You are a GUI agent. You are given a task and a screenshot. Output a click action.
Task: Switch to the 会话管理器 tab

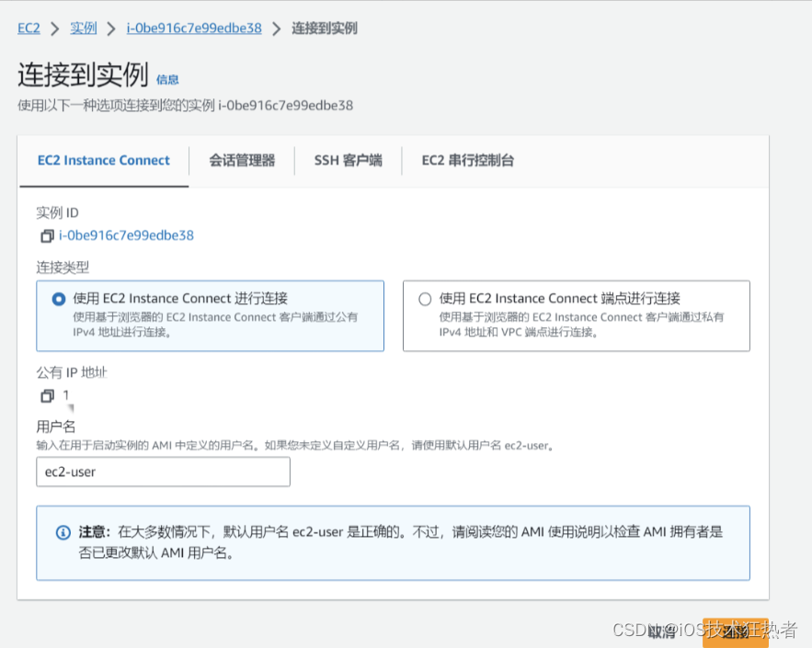click(x=241, y=160)
